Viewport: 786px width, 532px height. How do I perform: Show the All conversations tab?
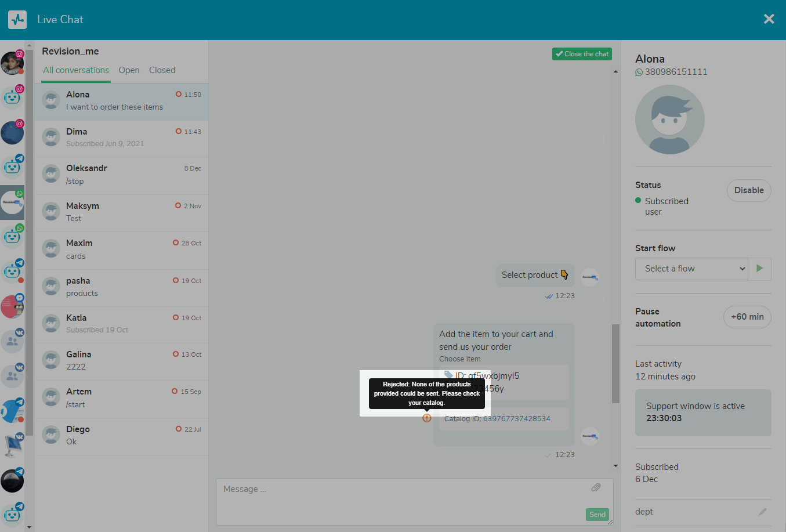(x=76, y=70)
